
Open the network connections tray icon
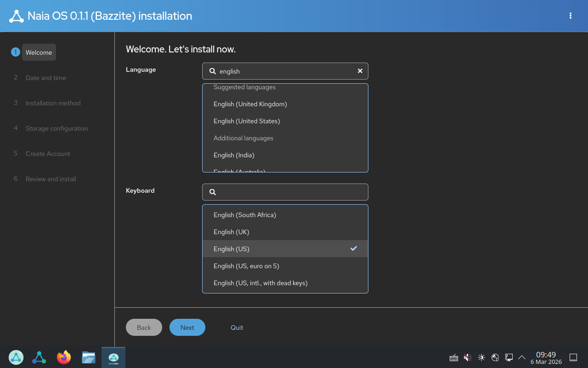pos(495,357)
